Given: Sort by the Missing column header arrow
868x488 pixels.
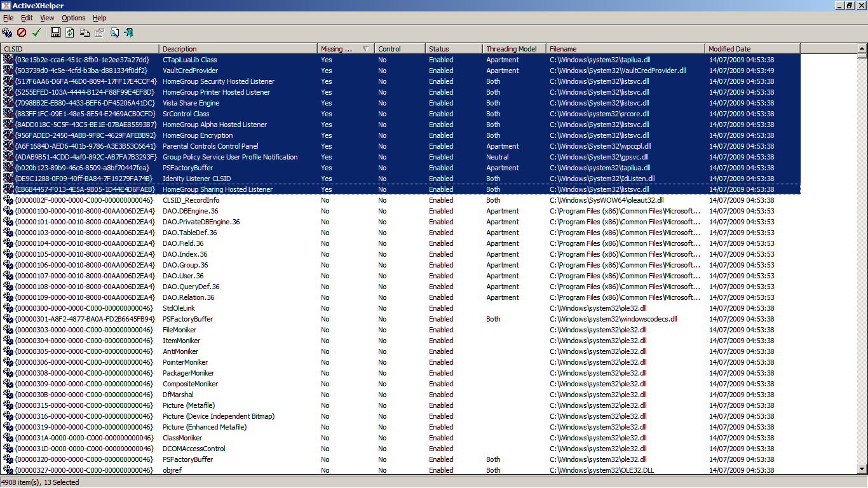Looking at the screenshot, I should pyautogui.click(x=365, y=49).
